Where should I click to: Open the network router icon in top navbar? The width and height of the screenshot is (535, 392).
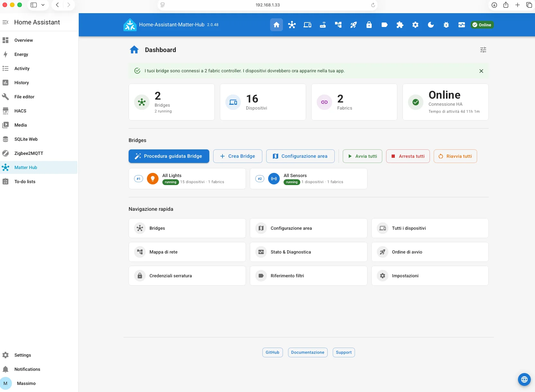click(x=323, y=25)
